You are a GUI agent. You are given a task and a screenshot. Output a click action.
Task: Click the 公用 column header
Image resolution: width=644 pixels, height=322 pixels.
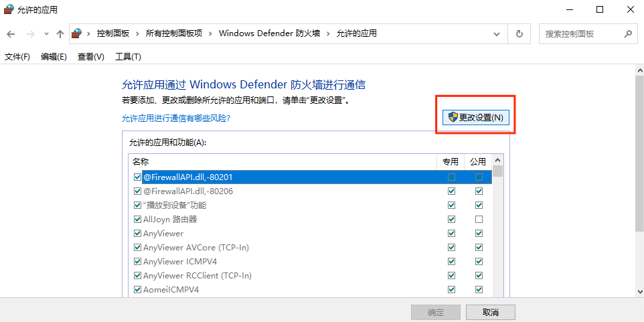point(478,161)
